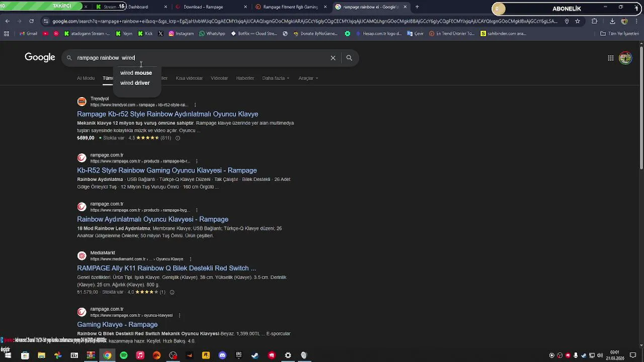
Task: Switch to Download – Rampage browser tab
Action: pos(210,7)
